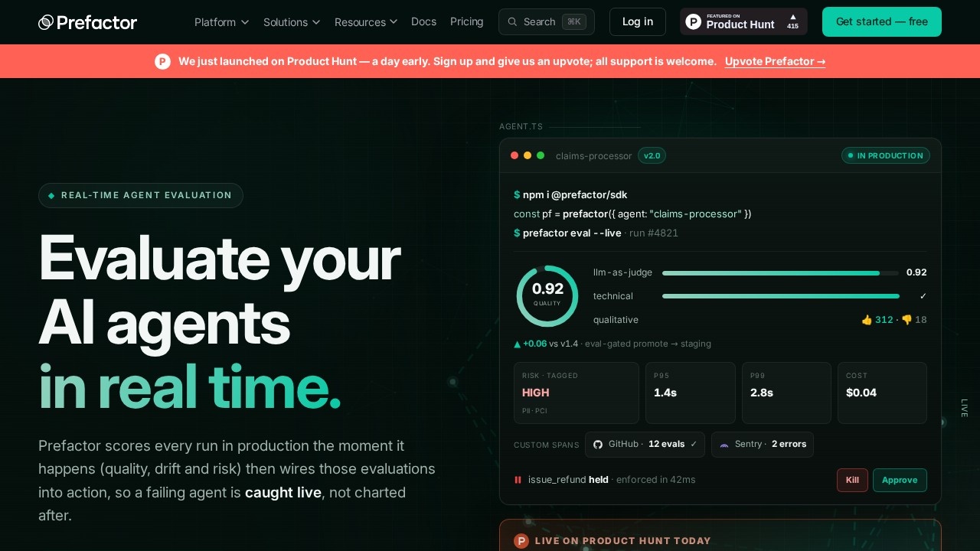Follow the Upvote Prefactor link
The width and height of the screenshot is (980, 551).
[x=776, y=61]
